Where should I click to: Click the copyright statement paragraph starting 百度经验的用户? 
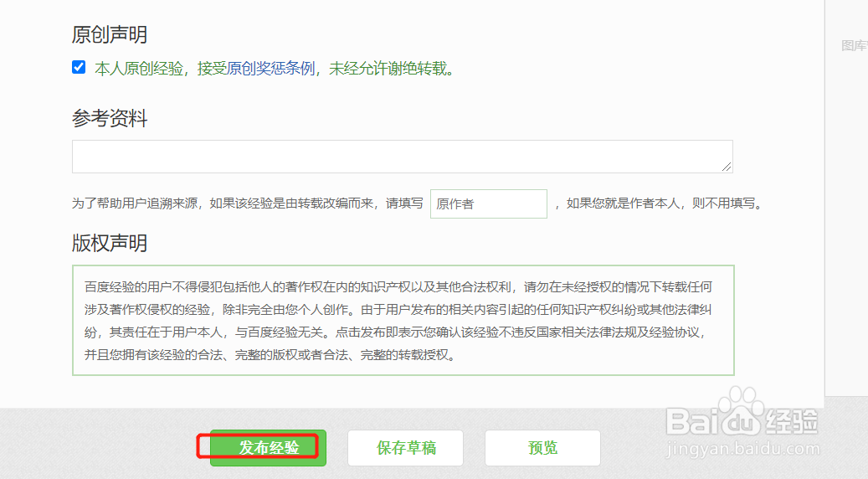coord(398,321)
